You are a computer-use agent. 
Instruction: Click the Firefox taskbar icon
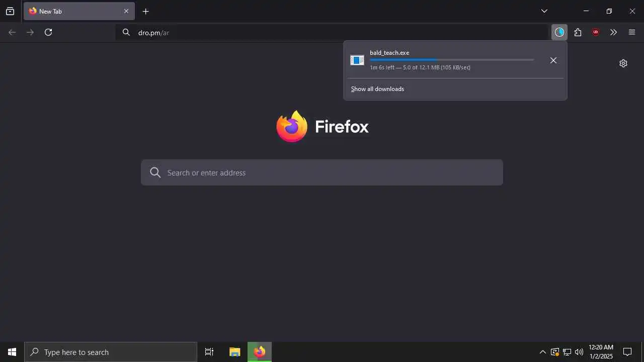click(x=260, y=352)
